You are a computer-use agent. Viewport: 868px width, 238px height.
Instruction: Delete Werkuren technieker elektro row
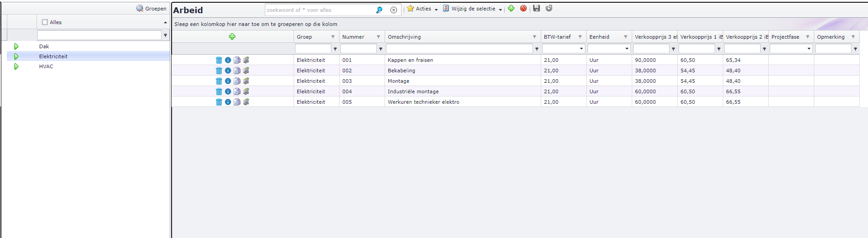click(x=219, y=102)
